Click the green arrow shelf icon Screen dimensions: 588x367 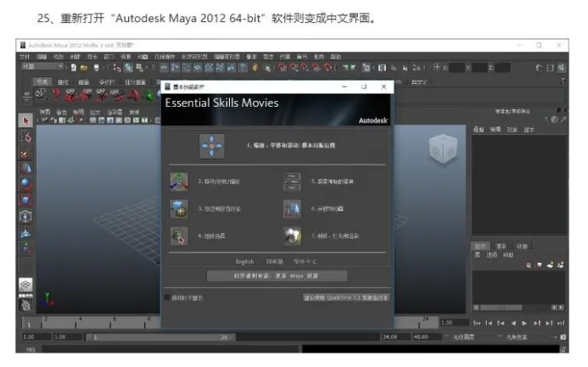(148, 97)
